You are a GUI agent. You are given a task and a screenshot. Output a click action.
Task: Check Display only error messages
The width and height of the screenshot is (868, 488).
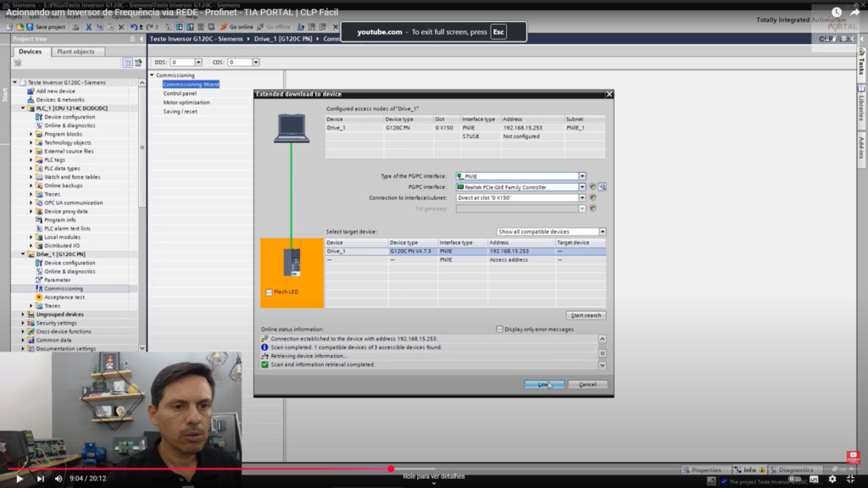[499, 330]
